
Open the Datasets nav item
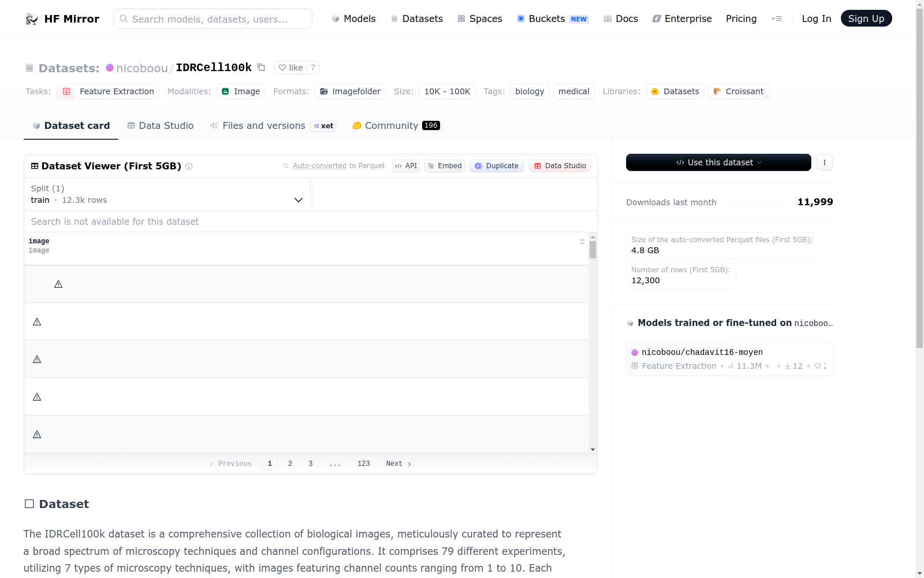click(417, 18)
